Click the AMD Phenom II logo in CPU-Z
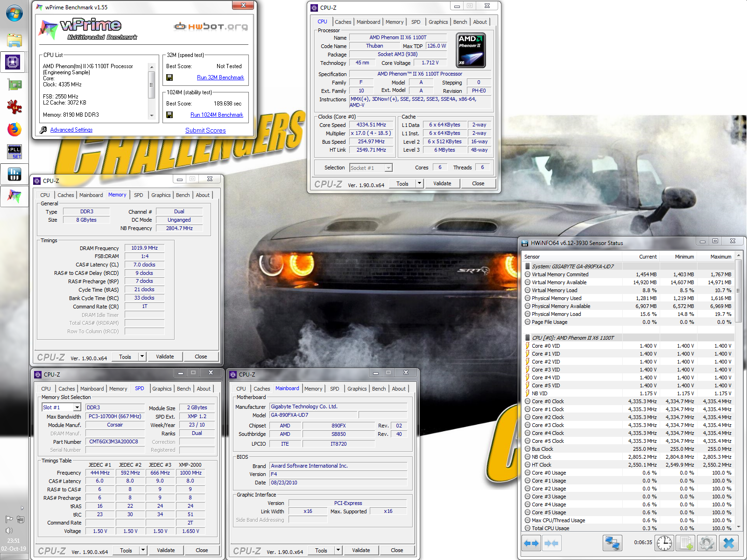Screen dimensions: 747x560 click(471, 50)
